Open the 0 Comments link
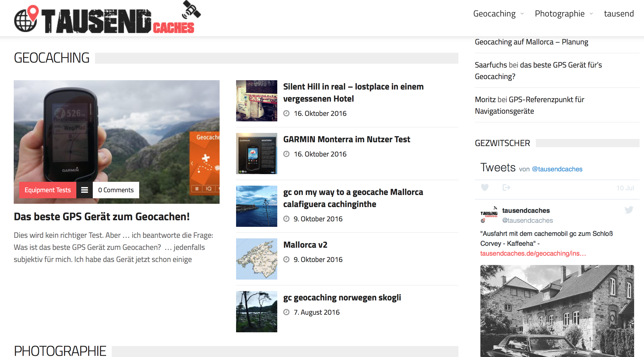 (x=116, y=190)
